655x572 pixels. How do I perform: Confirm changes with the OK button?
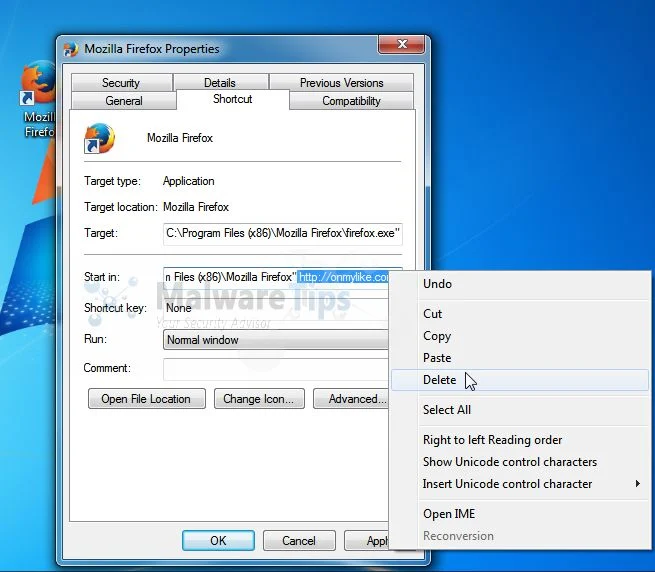click(218, 541)
